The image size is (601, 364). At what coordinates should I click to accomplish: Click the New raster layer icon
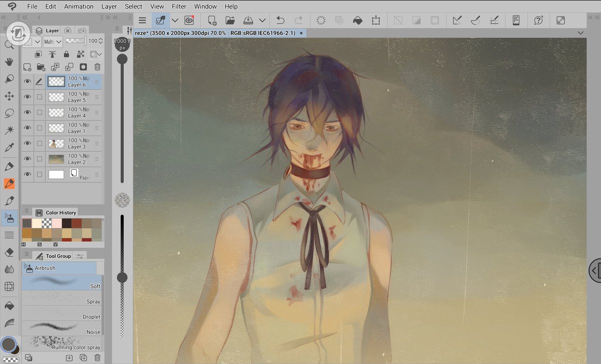pyautogui.click(x=27, y=67)
